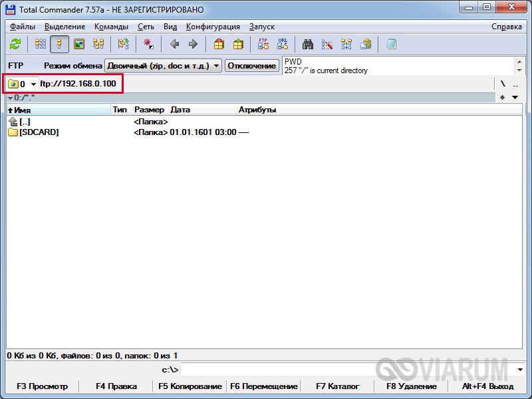Open the FTP connect icon
This screenshot has width=532, height=399.
point(263,44)
